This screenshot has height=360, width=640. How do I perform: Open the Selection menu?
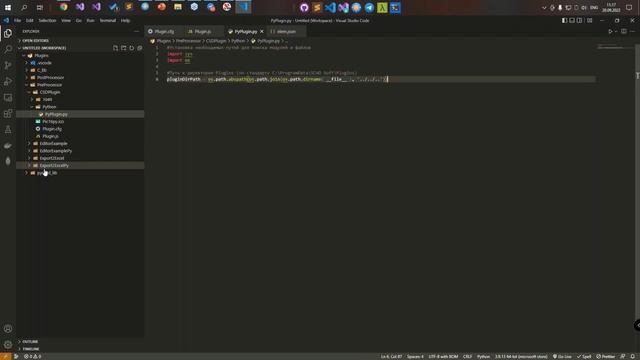click(x=47, y=20)
